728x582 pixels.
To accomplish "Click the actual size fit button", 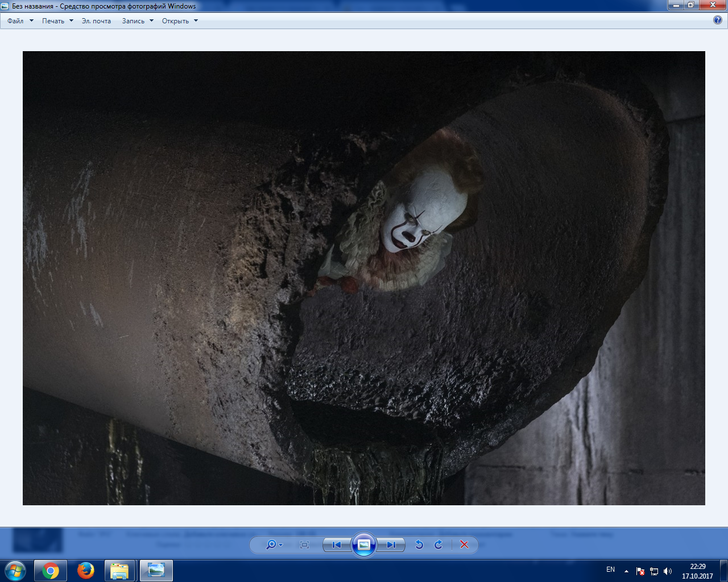I will pyautogui.click(x=304, y=544).
